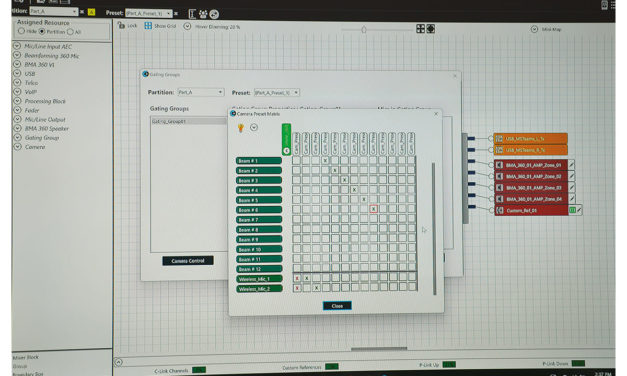The width and height of the screenshot is (627, 376).
Task: Click the pencil icon on Camera_Ref_01
Action: pos(579,210)
